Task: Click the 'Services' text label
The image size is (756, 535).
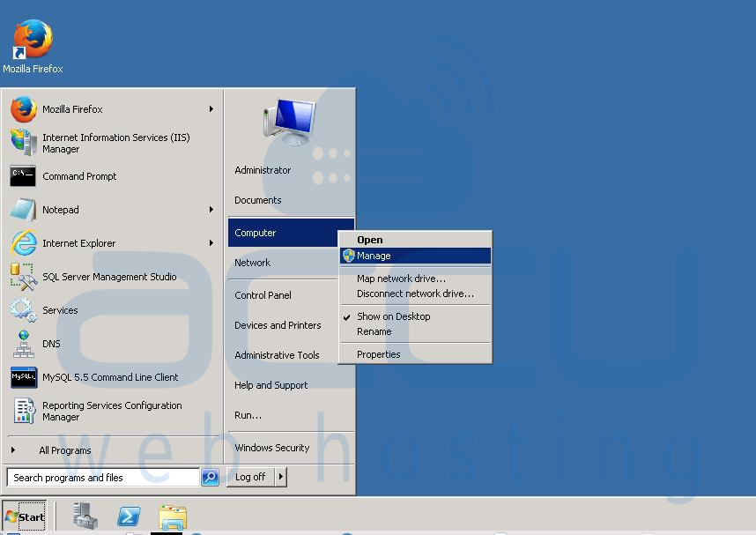Action: click(x=60, y=310)
